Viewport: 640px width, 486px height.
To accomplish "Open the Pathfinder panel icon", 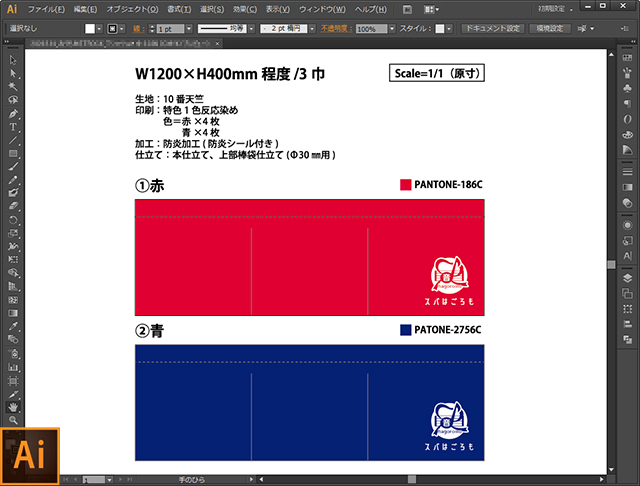I will (x=627, y=340).
